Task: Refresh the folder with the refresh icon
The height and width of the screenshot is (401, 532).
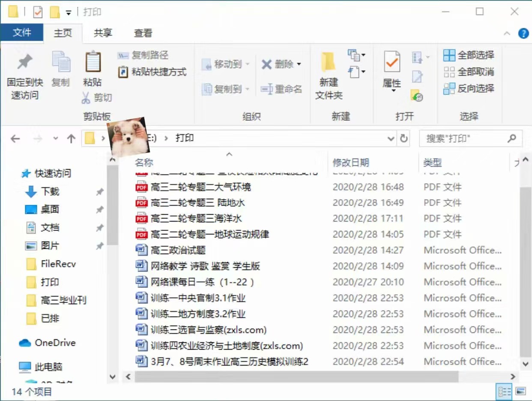Action: click(403, 138)
